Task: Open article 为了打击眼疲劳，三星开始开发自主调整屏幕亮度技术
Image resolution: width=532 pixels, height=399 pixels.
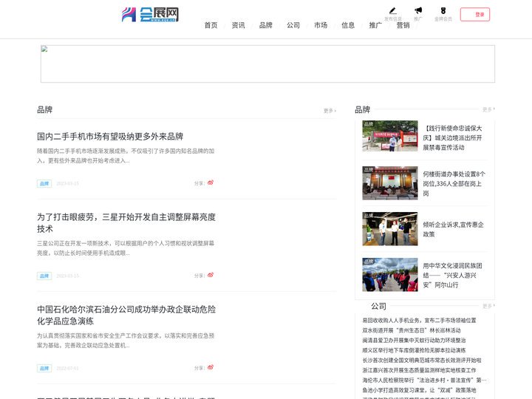Action: [126, 223]
